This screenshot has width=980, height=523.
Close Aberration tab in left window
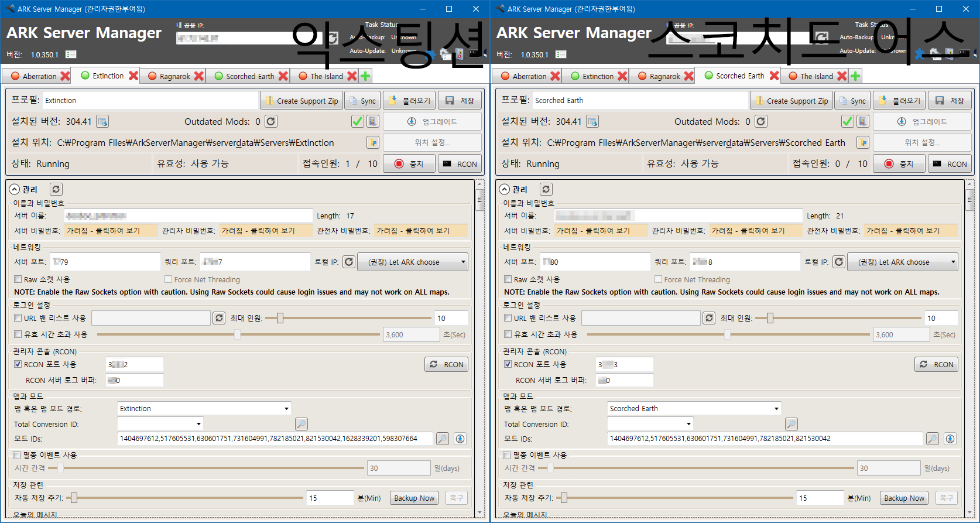tap(65, 76)
